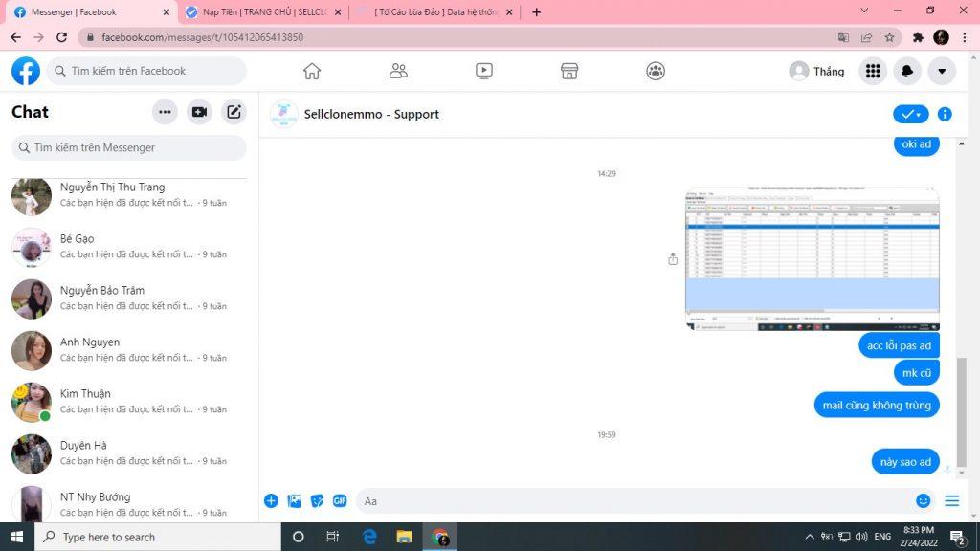Open the Account dropdown arrow
This screenshot has height=551, width=980.
942,71
